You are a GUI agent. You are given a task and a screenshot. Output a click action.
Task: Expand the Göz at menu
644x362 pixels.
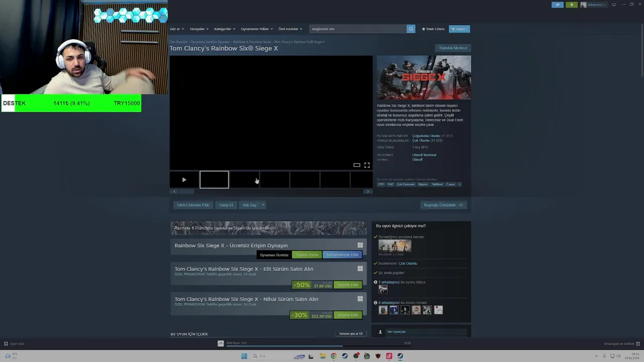(x=177, y=29)
